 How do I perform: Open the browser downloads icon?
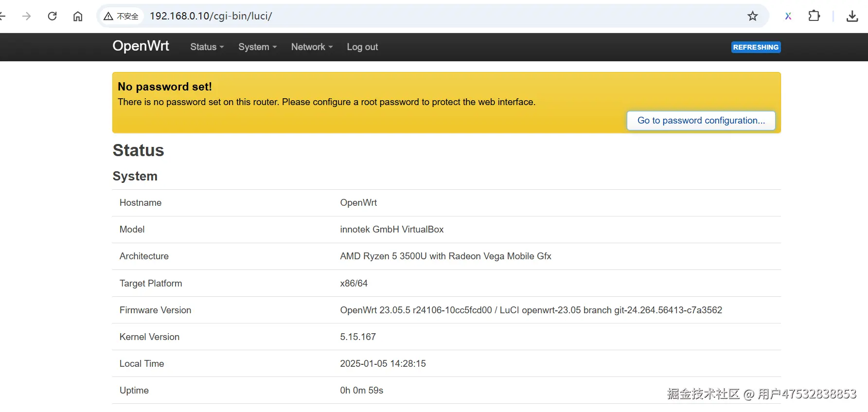(x=852, y=16)
